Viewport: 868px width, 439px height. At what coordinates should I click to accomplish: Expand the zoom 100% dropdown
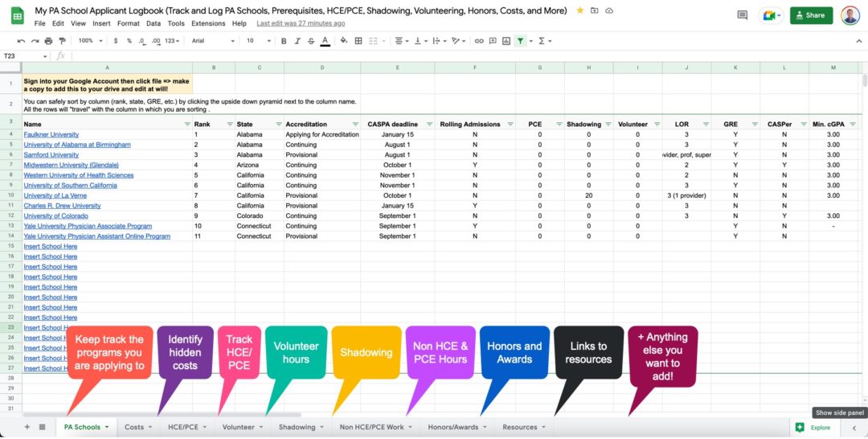pyautogui.click(x=89, y=41)
